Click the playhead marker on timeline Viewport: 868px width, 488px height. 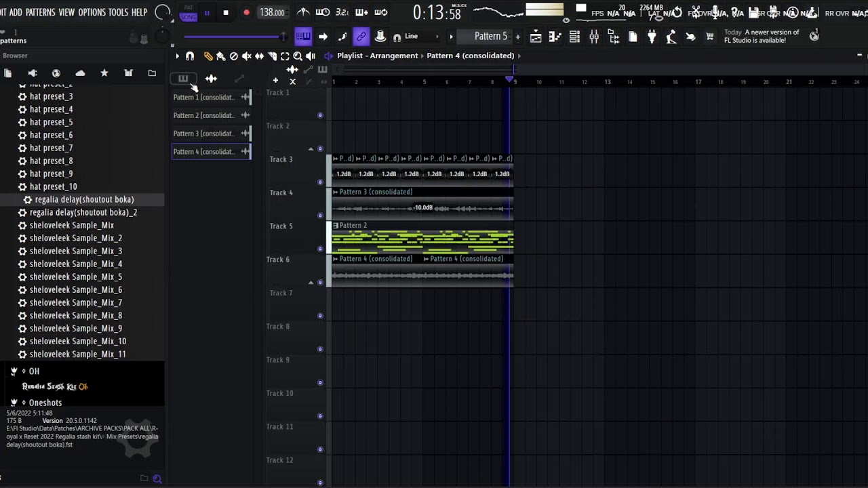(509, 80)
